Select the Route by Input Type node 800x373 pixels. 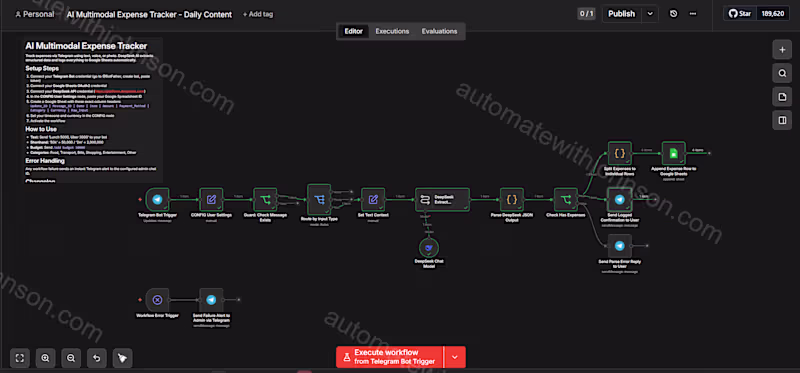[319, 200]
